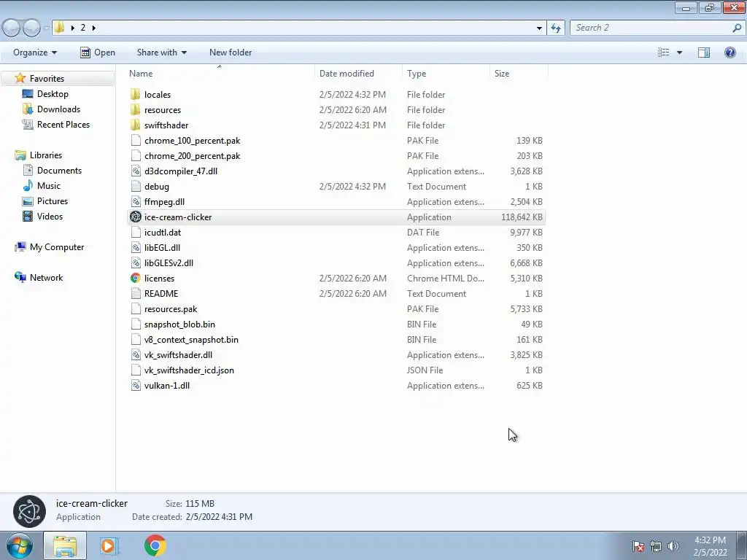Select the locales folder icon

[135, 94]
